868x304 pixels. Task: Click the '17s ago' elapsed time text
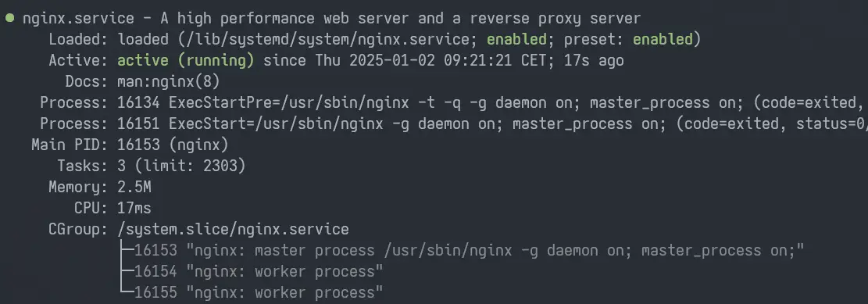pyautogui.click(x=594, y=60)
